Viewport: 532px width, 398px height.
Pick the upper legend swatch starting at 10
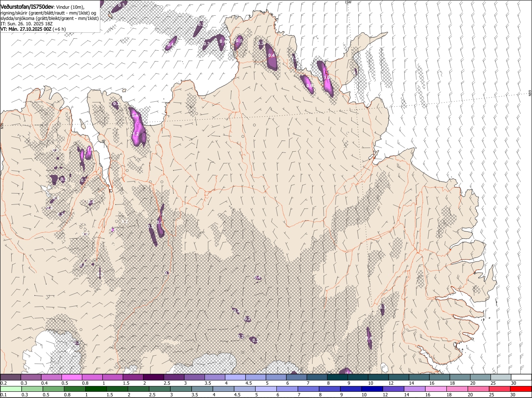pos(378,377)
